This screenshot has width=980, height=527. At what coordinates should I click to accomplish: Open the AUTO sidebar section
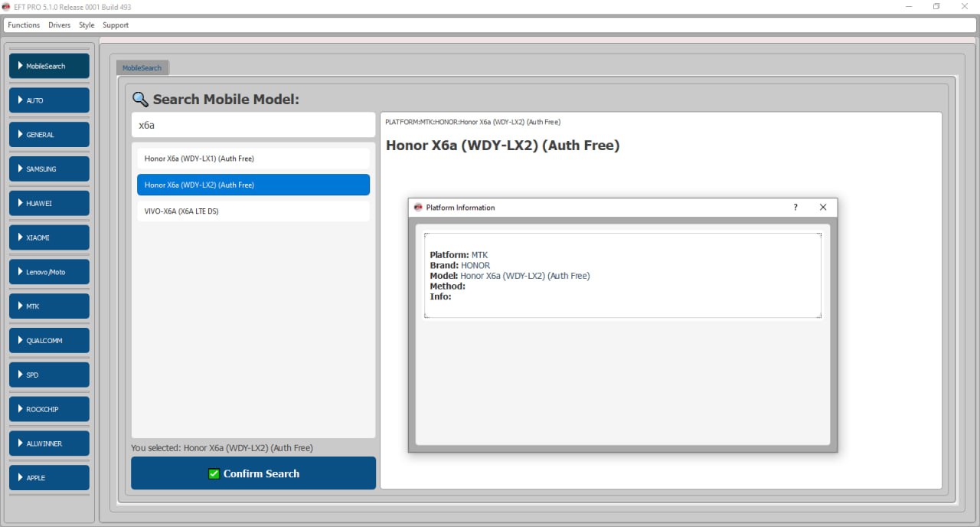49,100
